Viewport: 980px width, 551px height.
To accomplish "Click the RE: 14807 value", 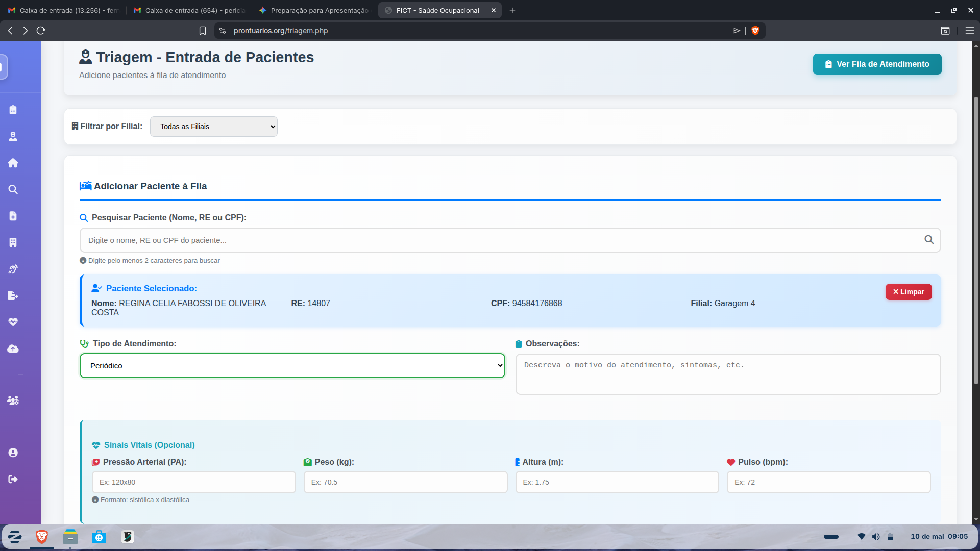I will tap(310, 303).
